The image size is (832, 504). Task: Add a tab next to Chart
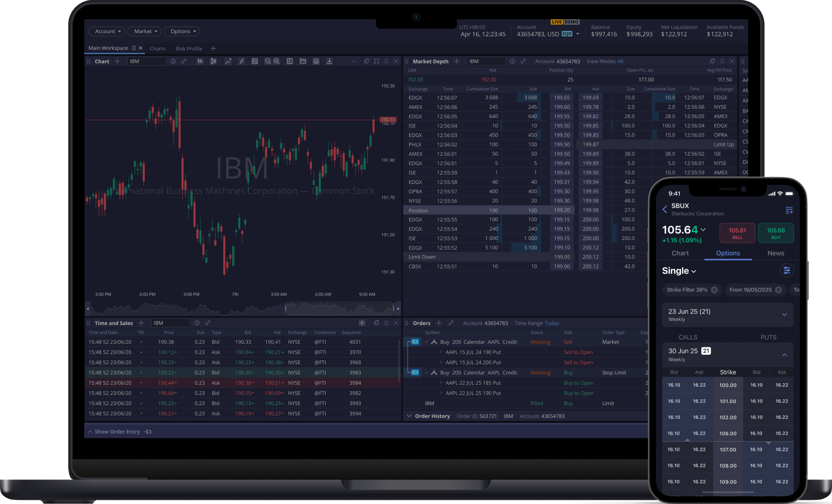(117, 61)
